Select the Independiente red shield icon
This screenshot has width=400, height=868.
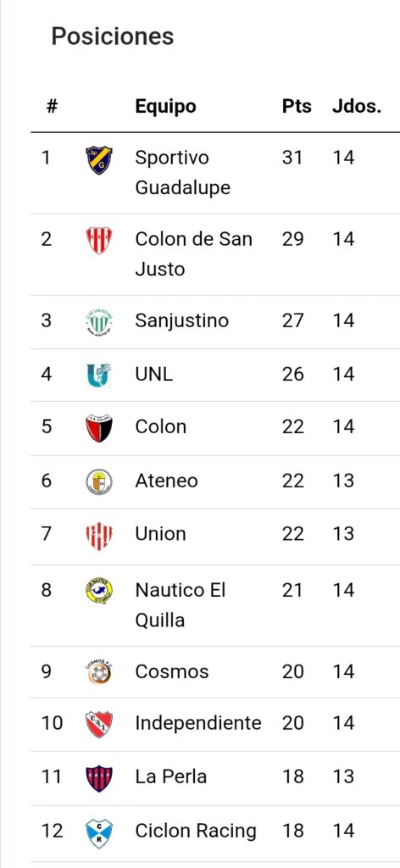pyautogui.click(x=99, y=724)
